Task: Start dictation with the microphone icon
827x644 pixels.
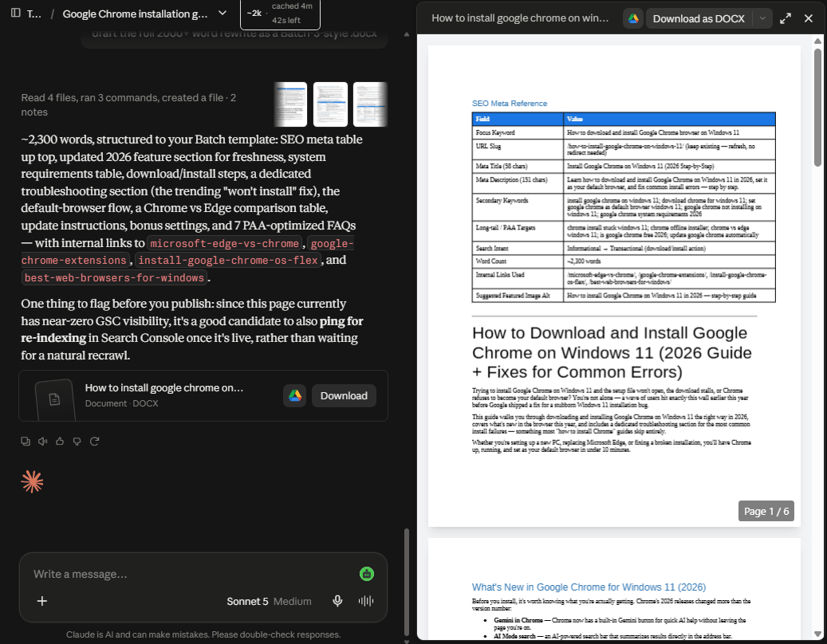Action: tap(337, 601)
